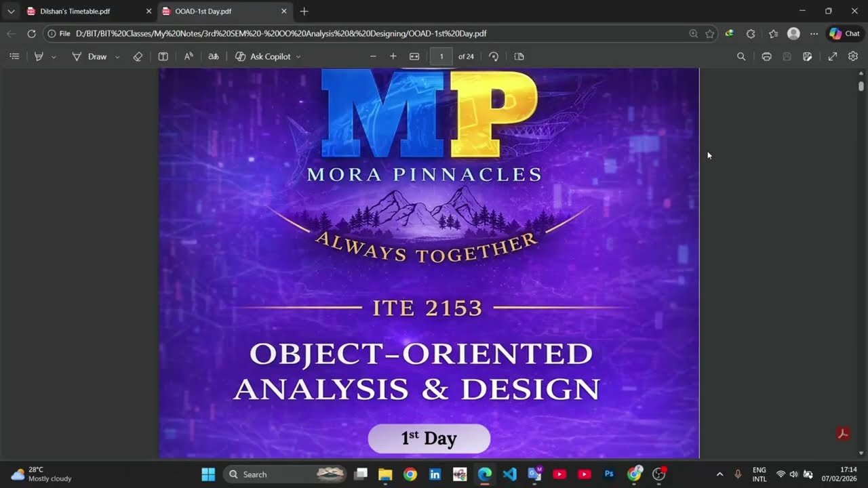Select the Highlight tool
The height and width of the screenshot is (488, 868).
39,56
